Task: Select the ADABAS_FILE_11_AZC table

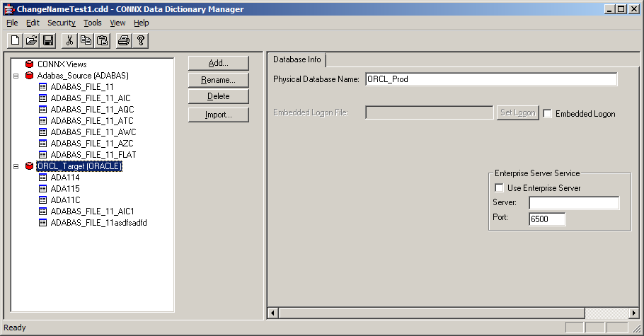Action: coord(92,144)
